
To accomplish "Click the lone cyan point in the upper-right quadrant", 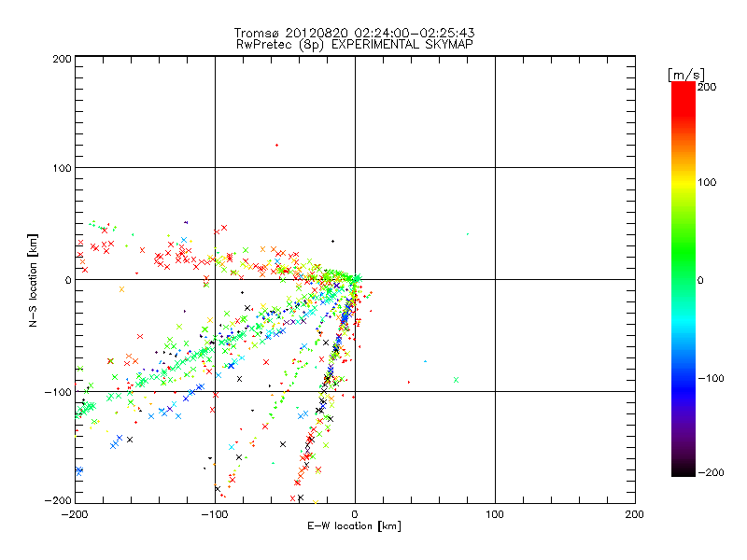I will [x=467, y=234].
